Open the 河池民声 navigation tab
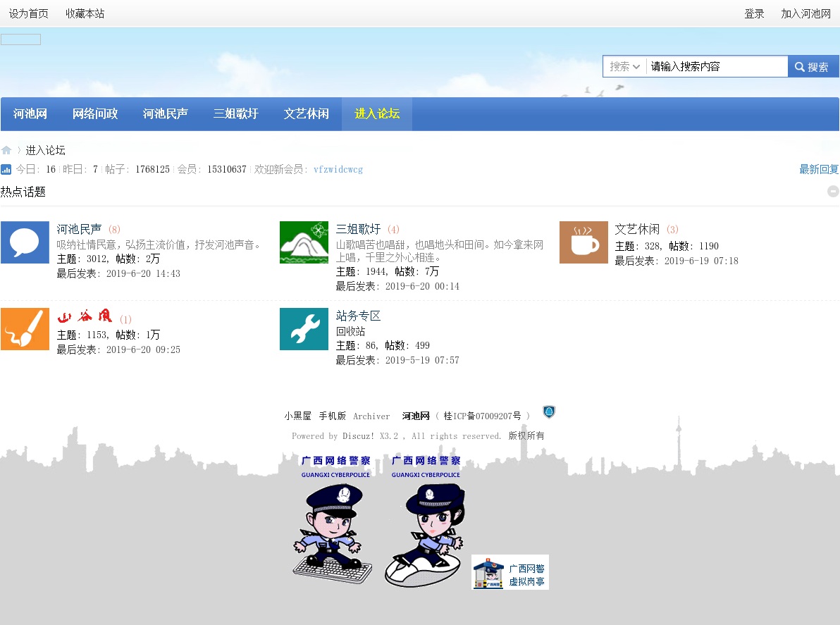Image resolution: width=840 pixels, height=625 pixels. pyautogui.click(x=166, y=113)
